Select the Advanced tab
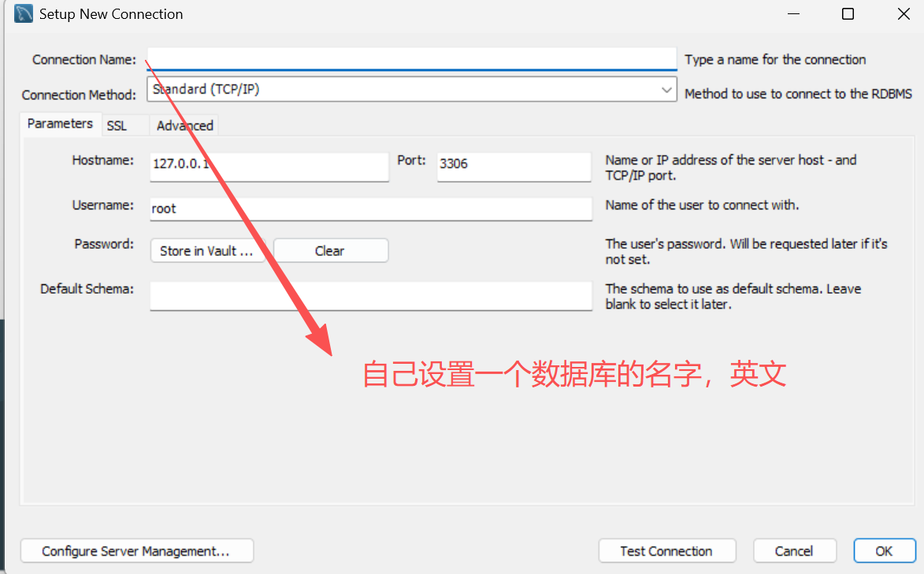 pos(184,125)
